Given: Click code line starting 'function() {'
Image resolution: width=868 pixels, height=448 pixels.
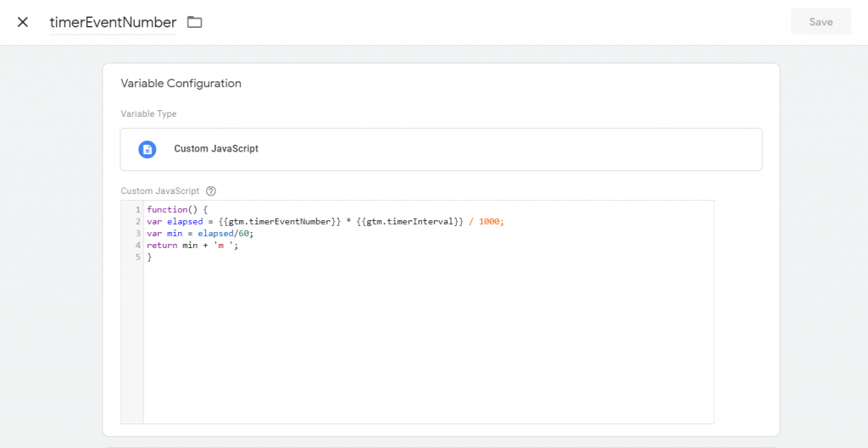Looking at the screenshot, I should (x=177, y=210).
